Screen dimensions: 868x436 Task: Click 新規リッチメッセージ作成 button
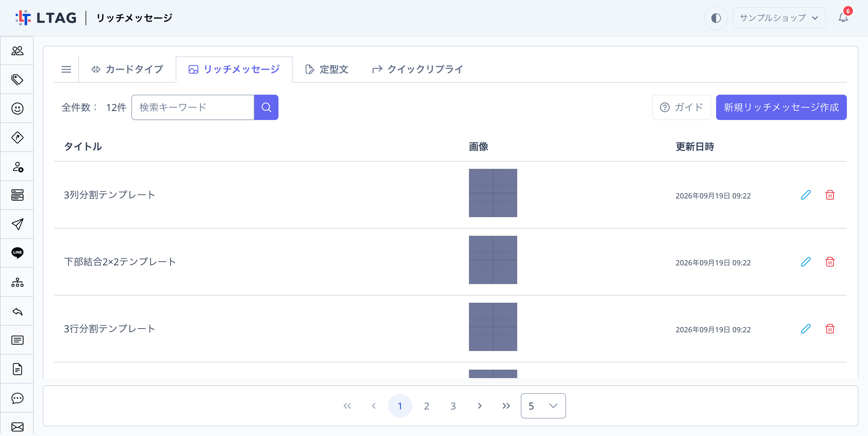(x=781, y=107)
